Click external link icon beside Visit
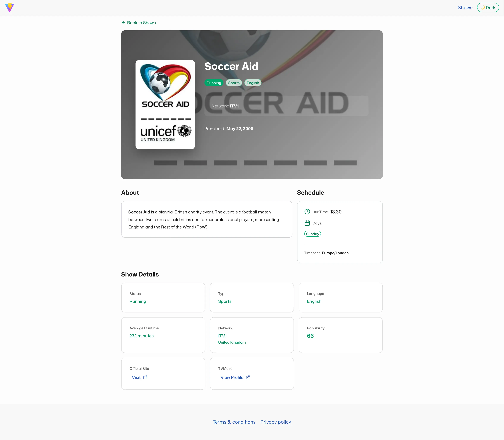 (x=145, y=377)
